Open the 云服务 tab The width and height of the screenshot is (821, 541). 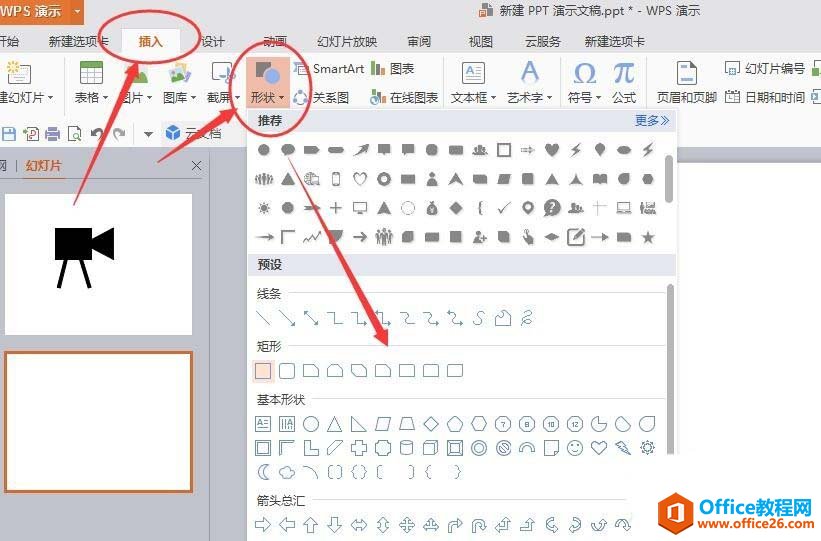click(x=542, y=41)
